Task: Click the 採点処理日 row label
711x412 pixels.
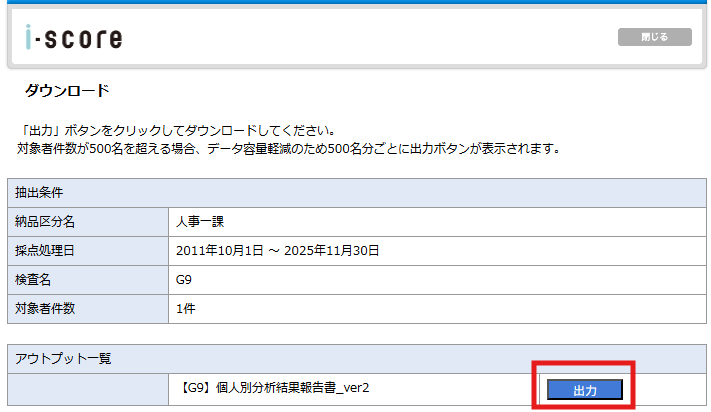Action: point(49,250)
